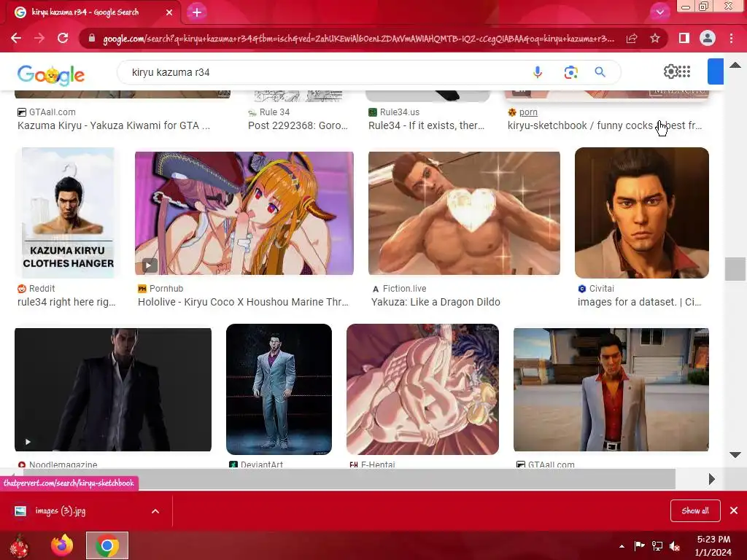Open Google quick settings gear
The image size is (747, 560).
[x=670, y=71]
